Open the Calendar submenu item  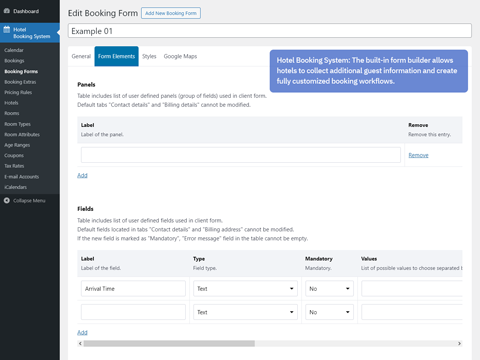pyautogui.click(x=14, y=50)
